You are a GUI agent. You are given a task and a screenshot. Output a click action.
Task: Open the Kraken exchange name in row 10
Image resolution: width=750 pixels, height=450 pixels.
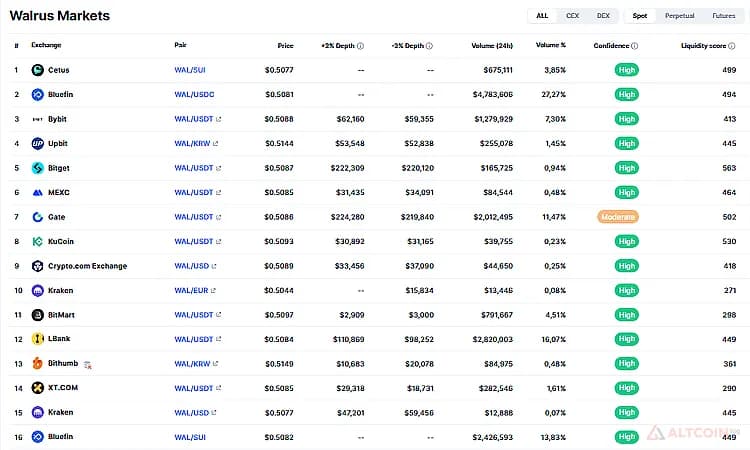60,290
